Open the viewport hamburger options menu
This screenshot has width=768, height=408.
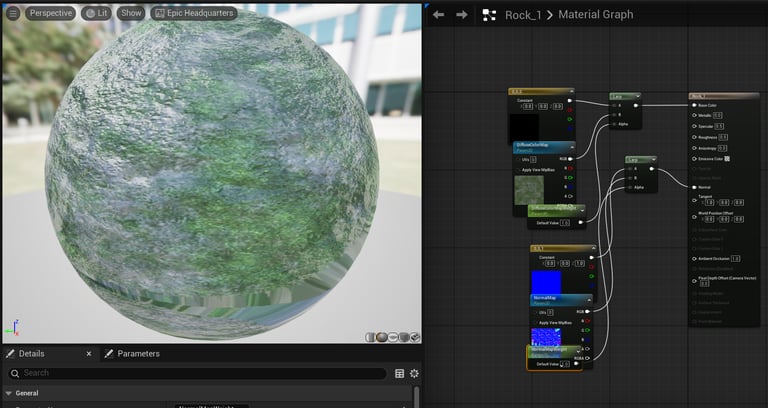click(13, 13)
